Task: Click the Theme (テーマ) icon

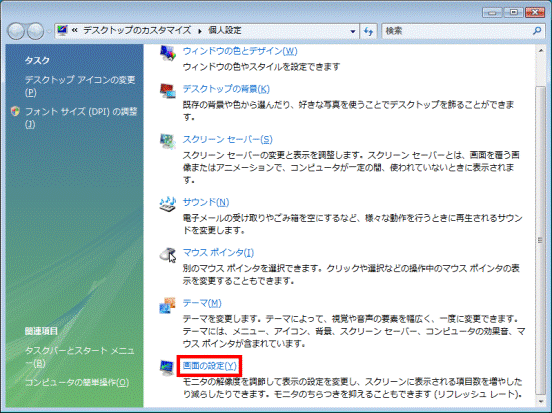Action: click(168, 305)
